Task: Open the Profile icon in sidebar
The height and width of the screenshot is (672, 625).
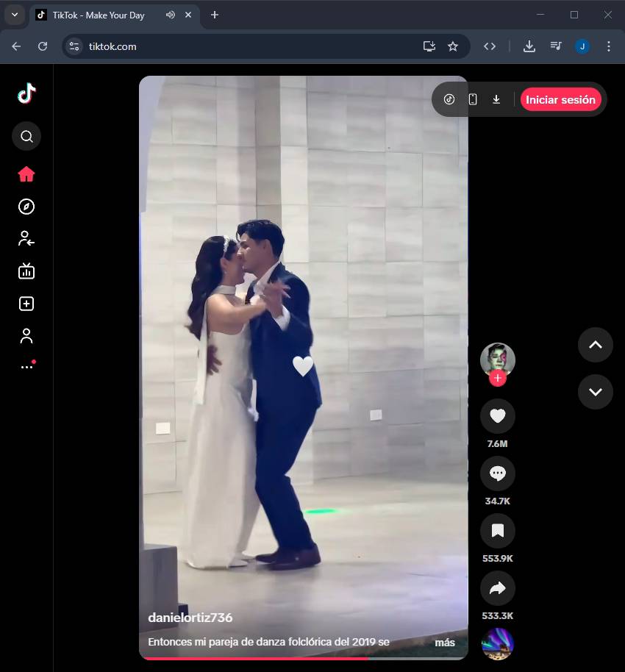Action: (26, 336)
